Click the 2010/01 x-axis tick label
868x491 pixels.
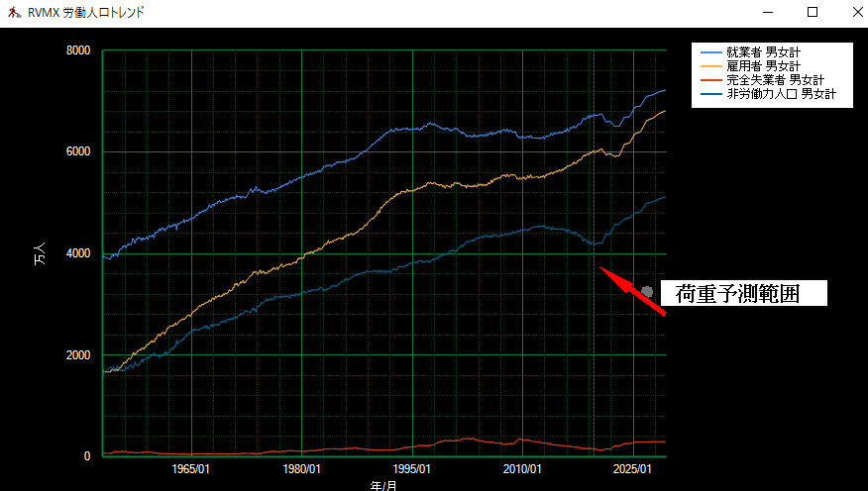(521, 468)
